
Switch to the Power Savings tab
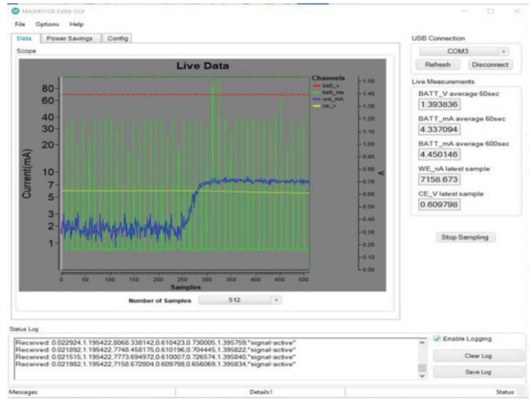point(70,38)
